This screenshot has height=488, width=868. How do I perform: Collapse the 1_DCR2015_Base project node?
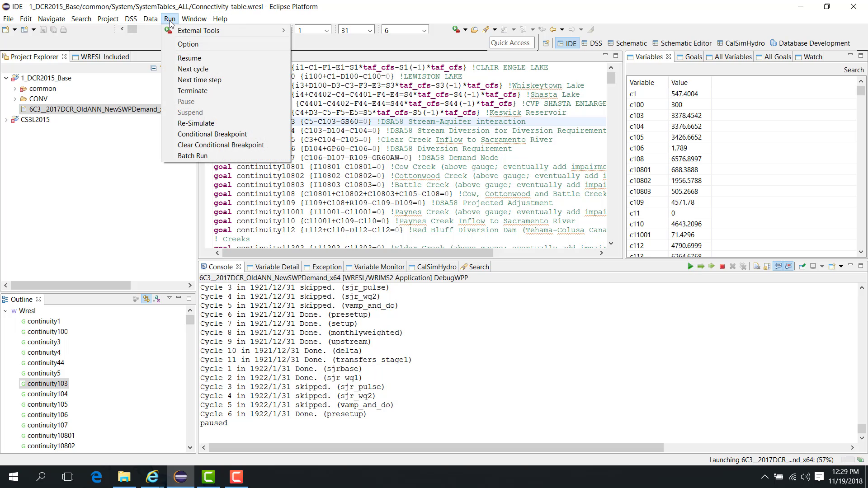(x=6, y=78)
